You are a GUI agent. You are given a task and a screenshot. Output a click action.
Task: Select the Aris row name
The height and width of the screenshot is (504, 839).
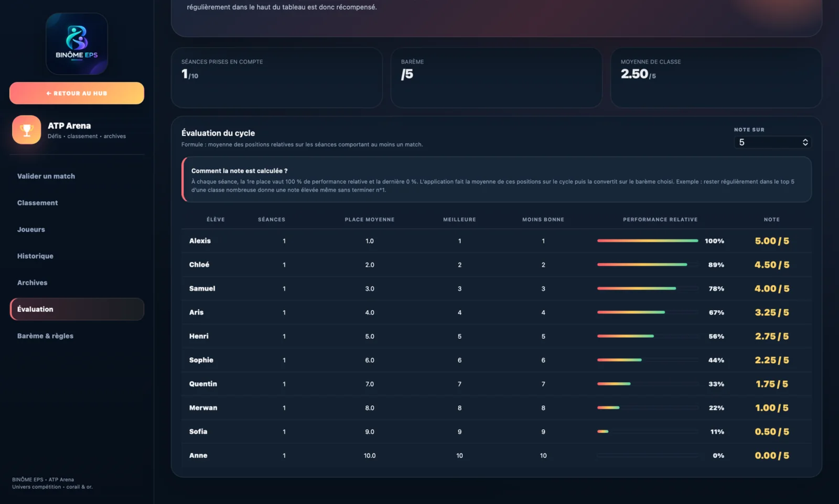[196, 312]
